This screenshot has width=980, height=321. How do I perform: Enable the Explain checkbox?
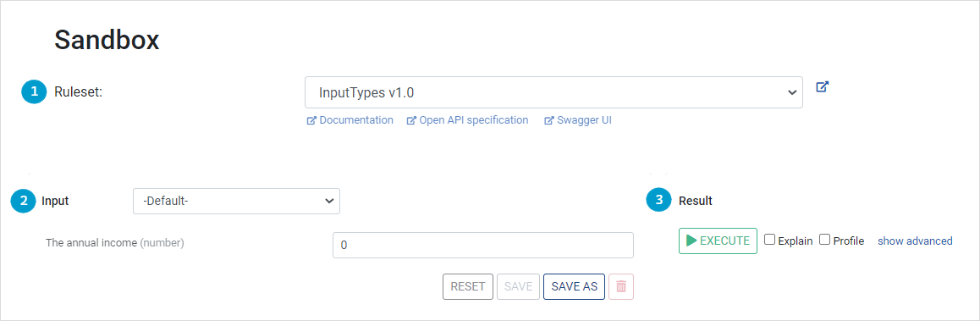tap(770, 240)
